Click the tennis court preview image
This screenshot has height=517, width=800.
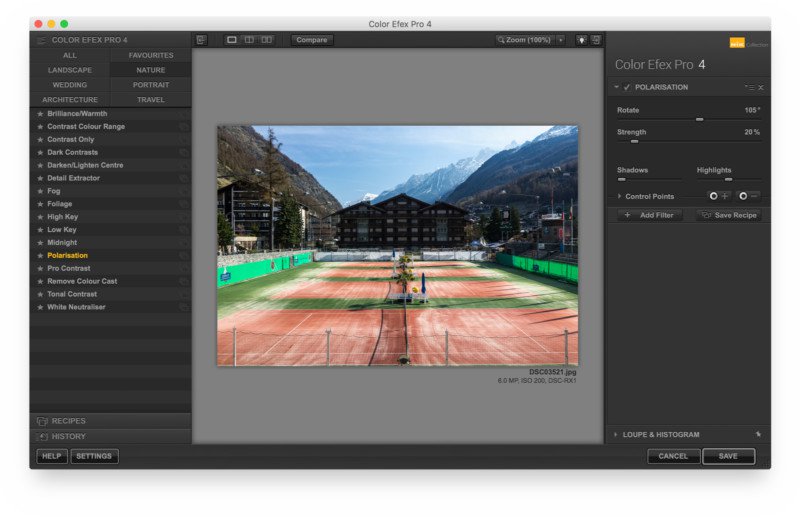click(397, 245)
